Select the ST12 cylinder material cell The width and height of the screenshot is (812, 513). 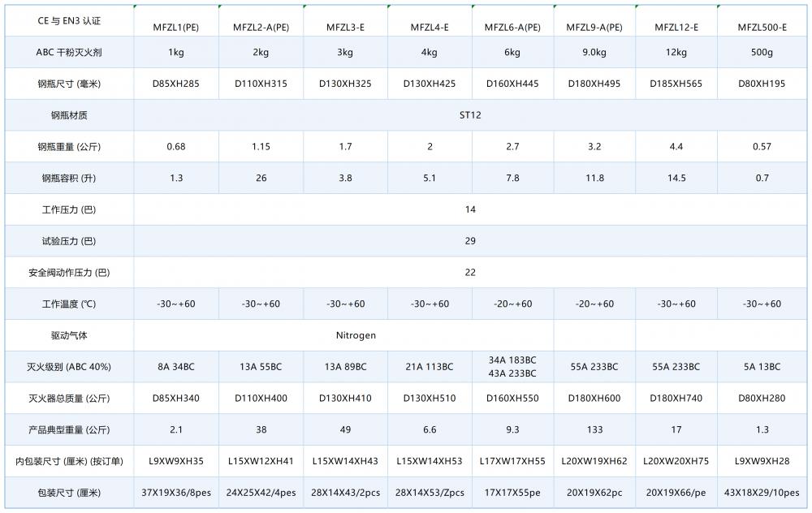[x=470, y=115]
